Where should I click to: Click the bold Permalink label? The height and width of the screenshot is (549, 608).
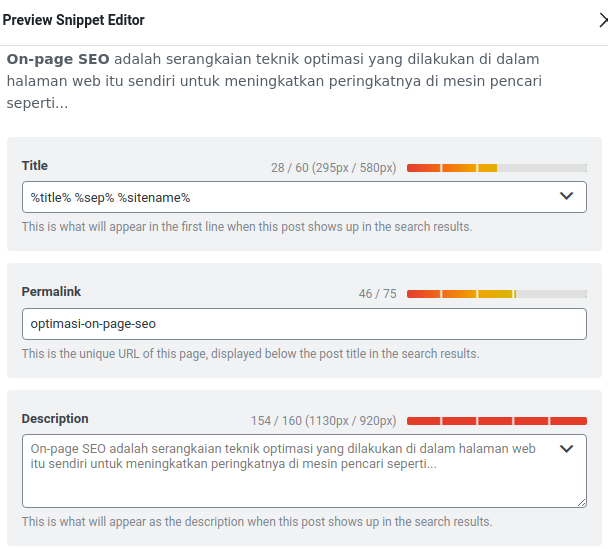click(51, 292)
